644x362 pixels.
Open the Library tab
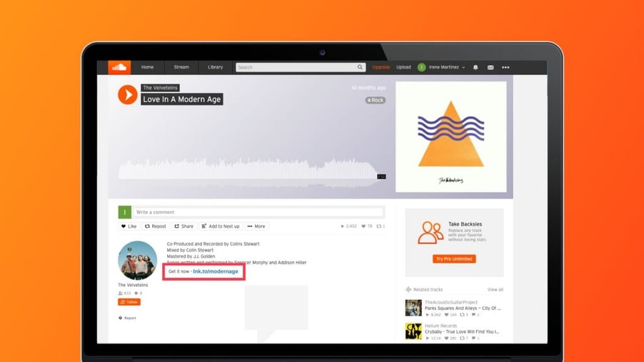[x=215, y=67]
